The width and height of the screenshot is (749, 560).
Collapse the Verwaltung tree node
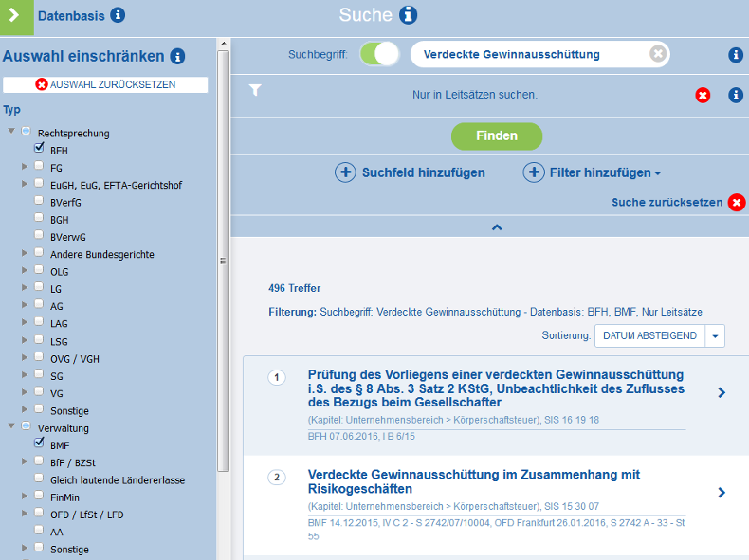tap(11, 425)
